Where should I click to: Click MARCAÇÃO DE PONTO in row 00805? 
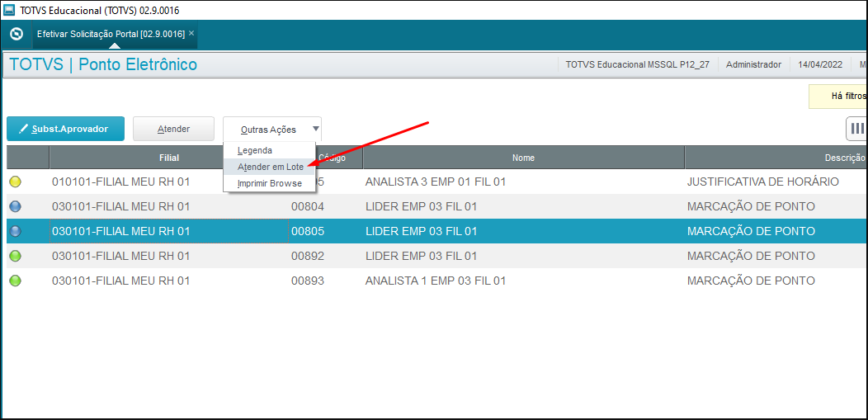751,231
